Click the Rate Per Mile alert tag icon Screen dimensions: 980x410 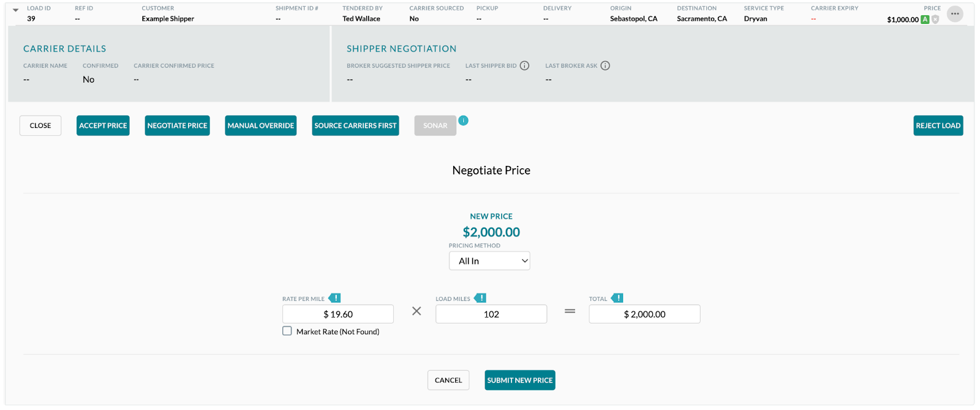point(334,298)
